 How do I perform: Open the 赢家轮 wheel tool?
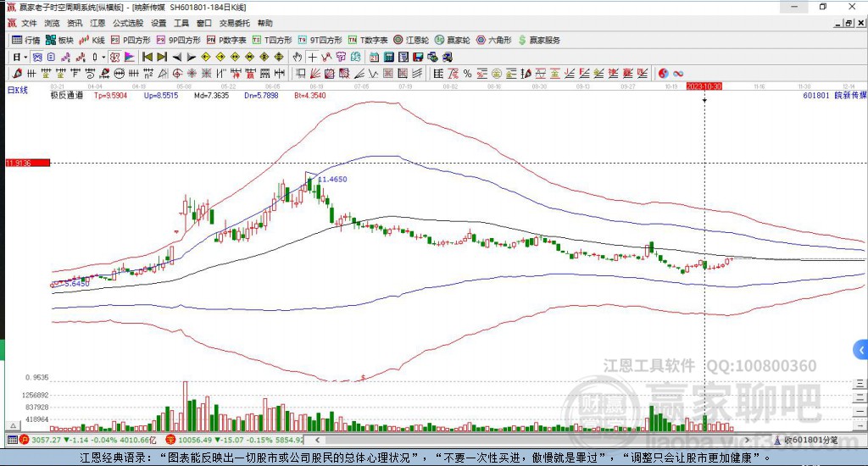point(453,40)
